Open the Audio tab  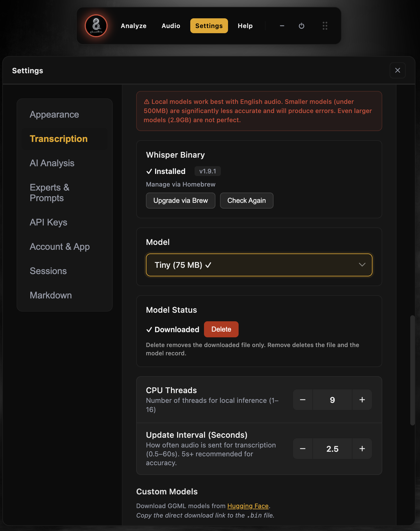tap(171, 26)
